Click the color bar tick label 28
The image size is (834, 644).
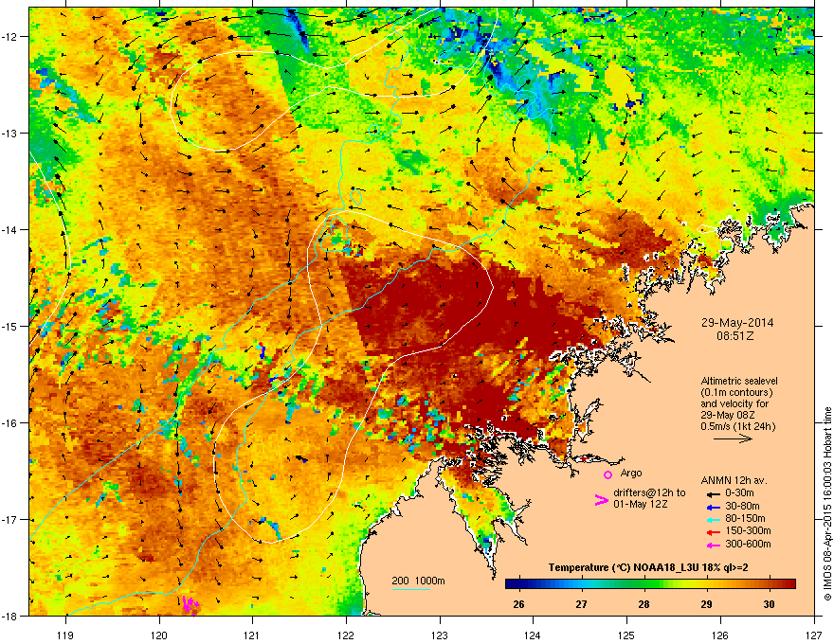pos(644,604)
